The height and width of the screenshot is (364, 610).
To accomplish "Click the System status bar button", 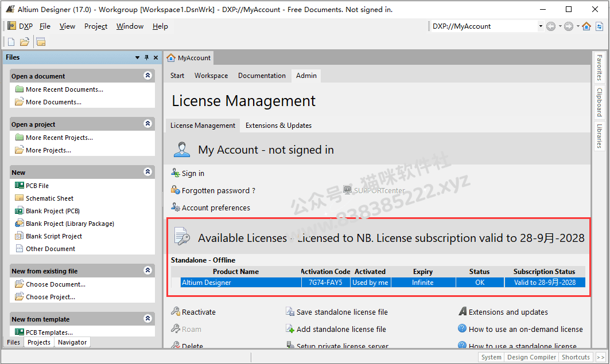I will 491,357.
